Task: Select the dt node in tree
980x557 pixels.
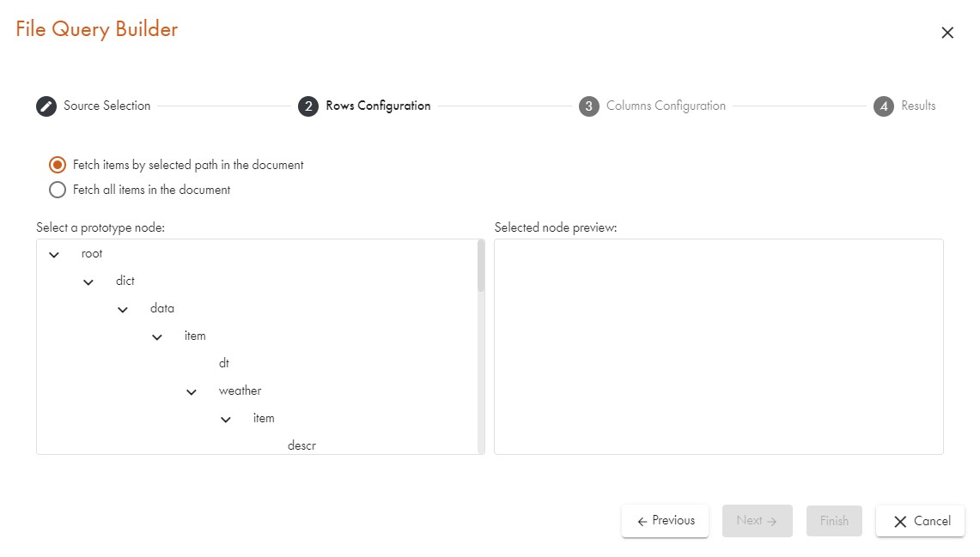Action: 224,363
